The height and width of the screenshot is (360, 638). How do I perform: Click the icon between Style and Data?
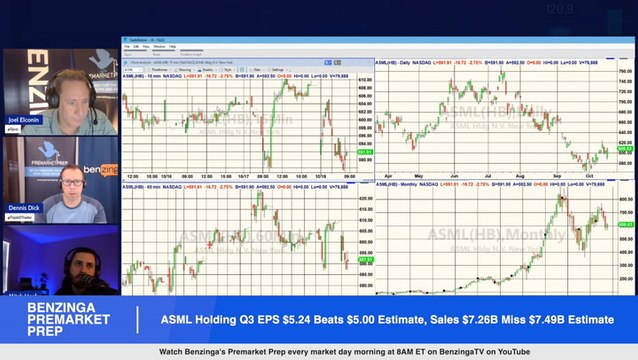pos(242,70)
